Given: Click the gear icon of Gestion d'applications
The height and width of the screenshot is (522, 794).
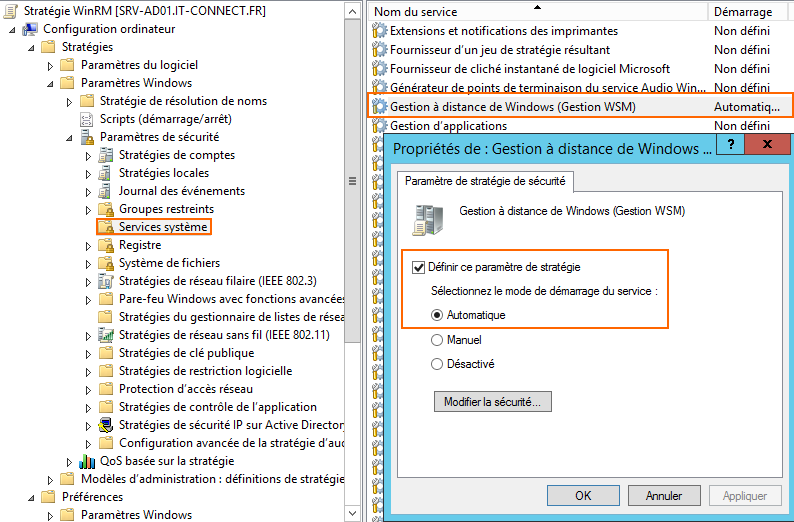Looking at the screenshot, I should [x=379, y=126].
